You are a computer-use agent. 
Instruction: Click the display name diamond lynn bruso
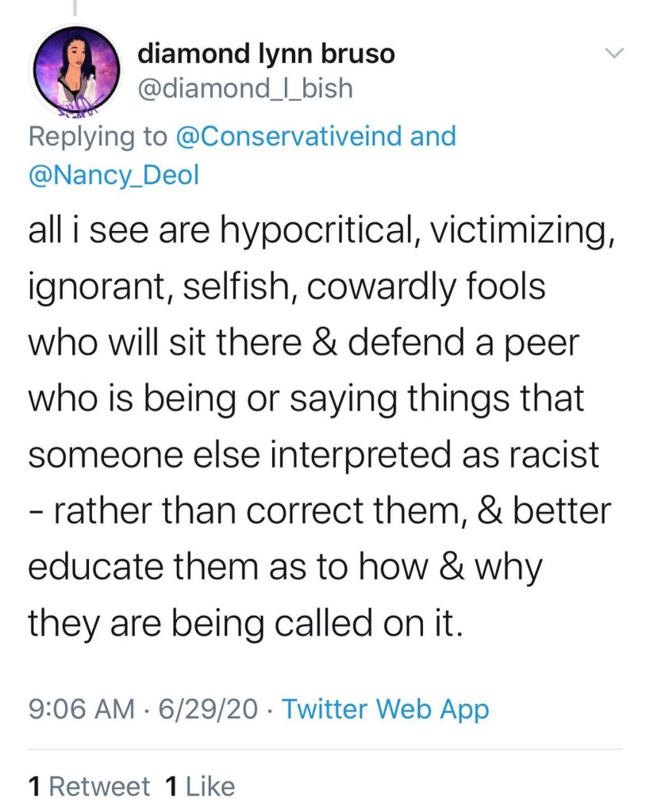point(266,53)
